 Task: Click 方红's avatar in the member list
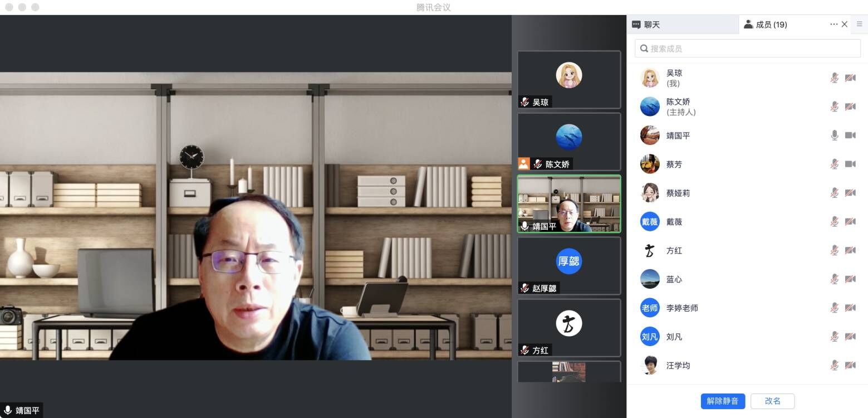tap(650, 250)
